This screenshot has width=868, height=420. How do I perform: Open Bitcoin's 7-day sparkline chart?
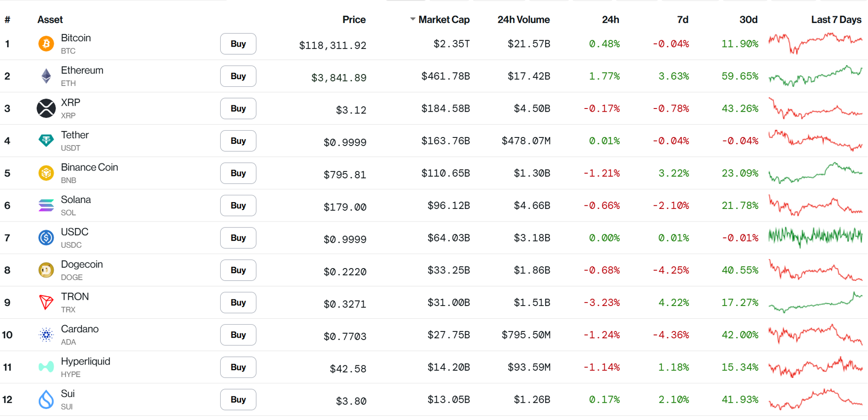(x=816, y=43)
